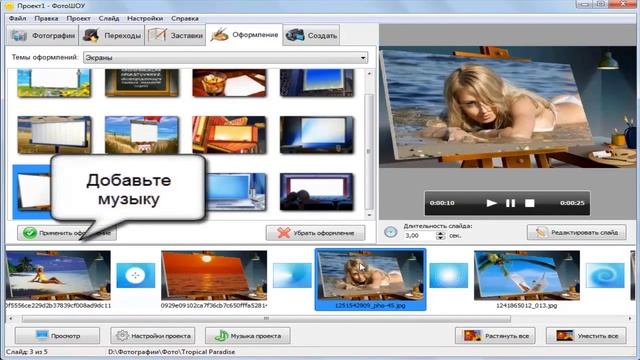Click transition icon after the selected slide
The image size is (640, 360).
pyautogui.click(x=449, y=276)
